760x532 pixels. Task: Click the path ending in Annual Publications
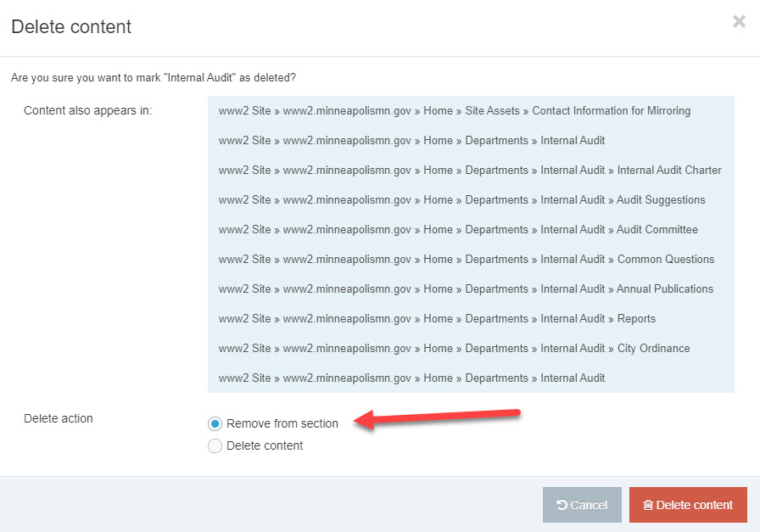[466, 289]
